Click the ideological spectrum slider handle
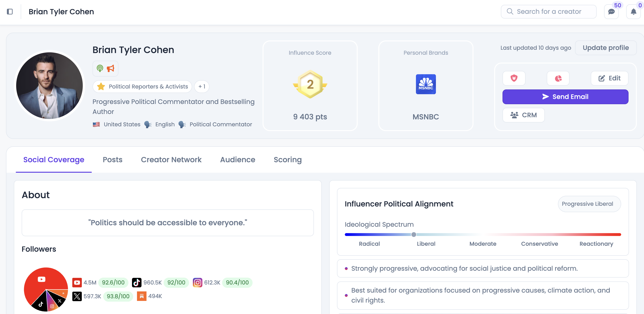644x314 pixels. [414, 235]
